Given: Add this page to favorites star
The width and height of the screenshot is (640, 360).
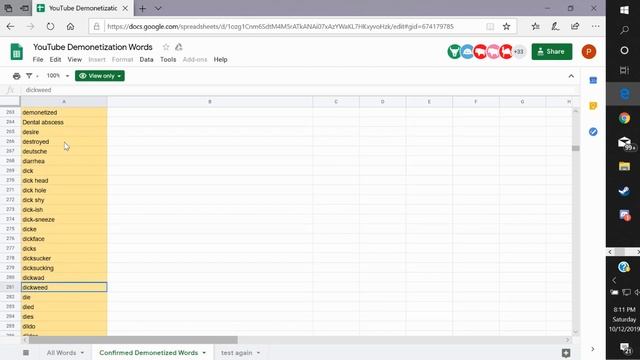Looking at the screenshot, I should pos(507,27).
